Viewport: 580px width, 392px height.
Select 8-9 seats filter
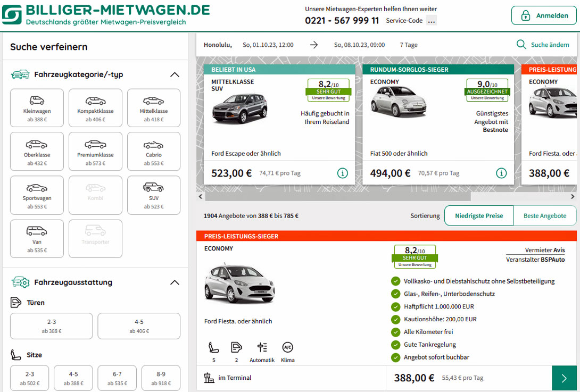click(x=161, y=378)
